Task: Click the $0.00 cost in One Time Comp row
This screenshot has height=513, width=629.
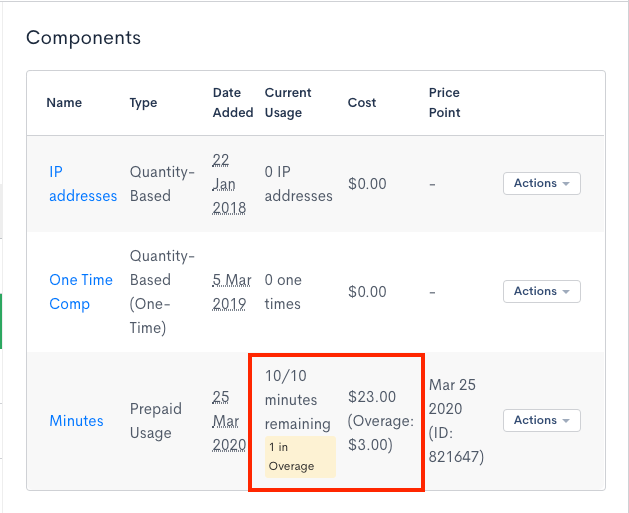Action: click(367, 292)
